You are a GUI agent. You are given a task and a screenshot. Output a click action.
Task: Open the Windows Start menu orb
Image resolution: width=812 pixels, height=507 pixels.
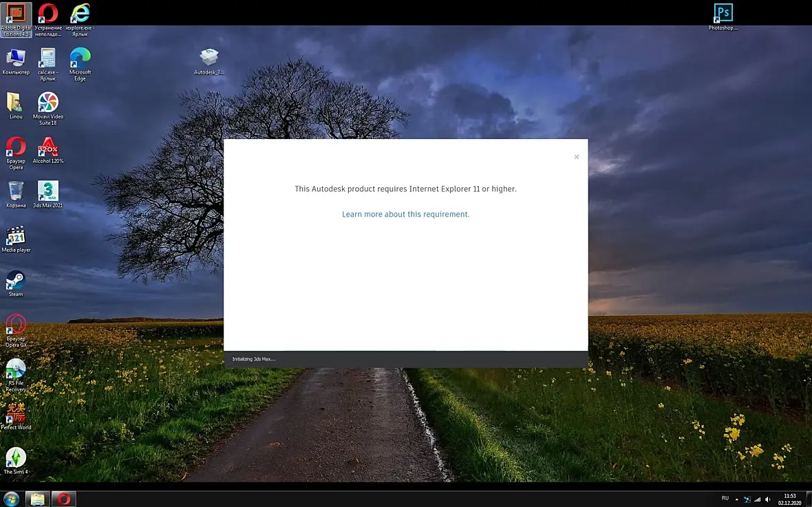pos(11,499)
